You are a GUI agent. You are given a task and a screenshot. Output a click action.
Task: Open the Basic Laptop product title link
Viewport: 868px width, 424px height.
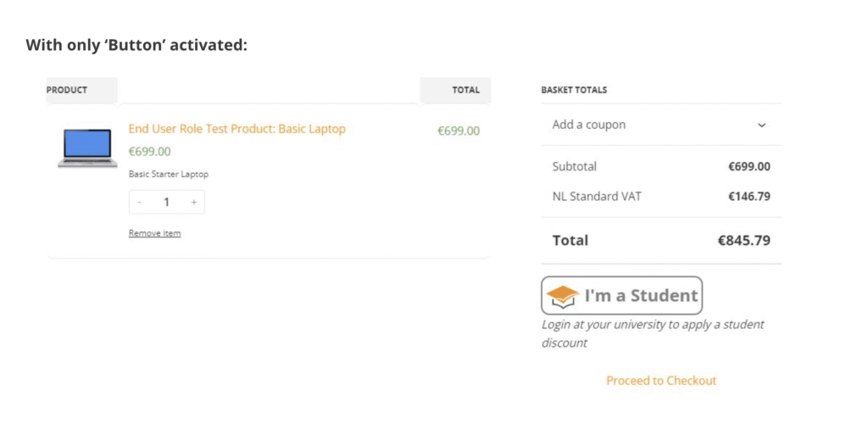tap(236, 129)
